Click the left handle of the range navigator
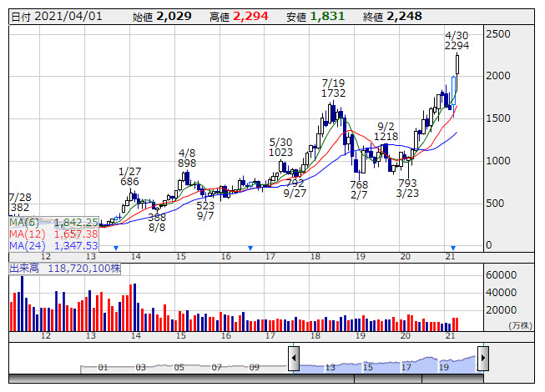Viewport: 545px width, 392px height. coord(294,359)
